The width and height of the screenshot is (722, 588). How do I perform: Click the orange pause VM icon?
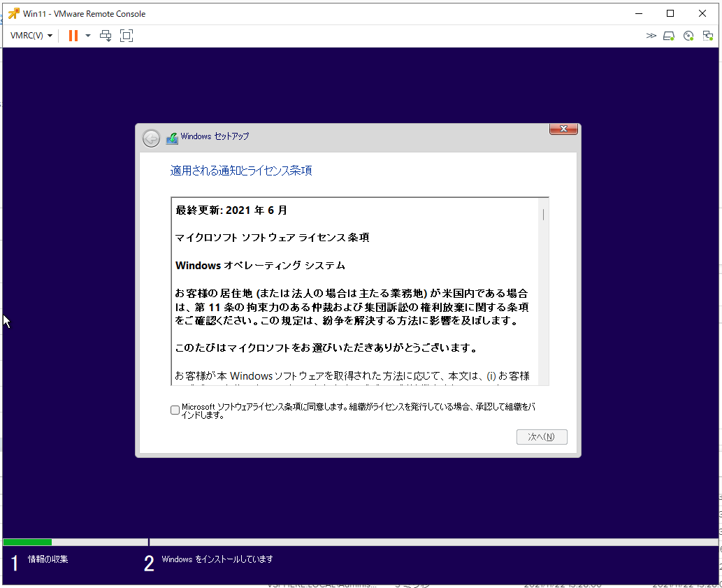click(73, 36)
